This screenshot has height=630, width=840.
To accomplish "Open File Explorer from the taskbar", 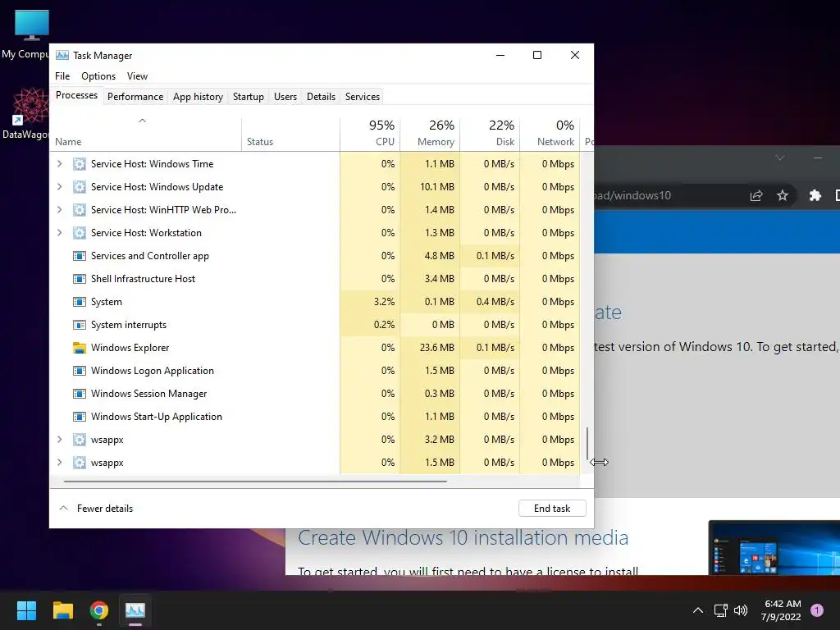I will [x=62, y=610].
